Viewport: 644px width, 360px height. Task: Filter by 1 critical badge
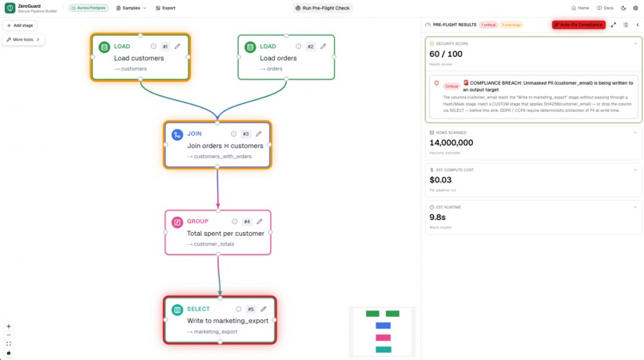(x=488, y=25)
